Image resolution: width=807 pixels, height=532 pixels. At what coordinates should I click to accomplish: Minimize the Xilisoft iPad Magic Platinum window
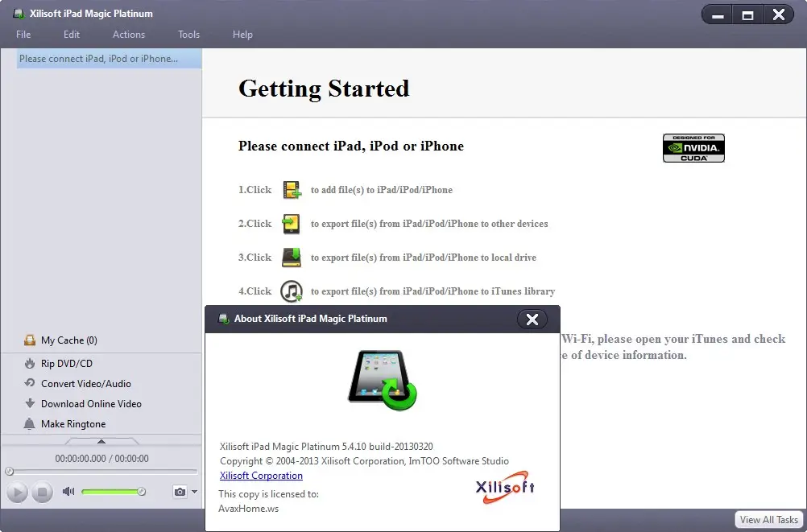click(x=718, y=15)
